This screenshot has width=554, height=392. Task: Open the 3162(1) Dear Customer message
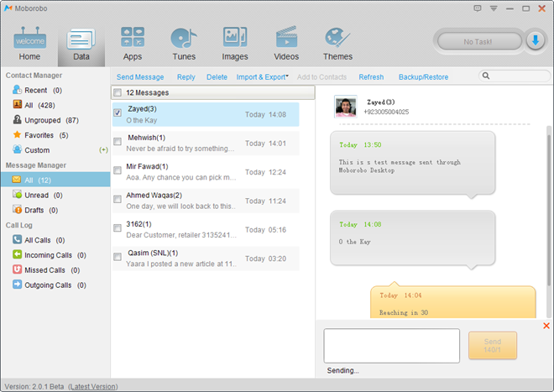(x=206, y=229)
